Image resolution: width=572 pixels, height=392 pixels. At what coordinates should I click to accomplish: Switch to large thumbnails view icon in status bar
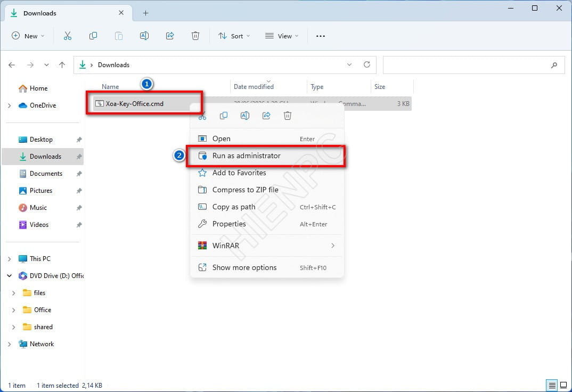click(x=563, y=385)
